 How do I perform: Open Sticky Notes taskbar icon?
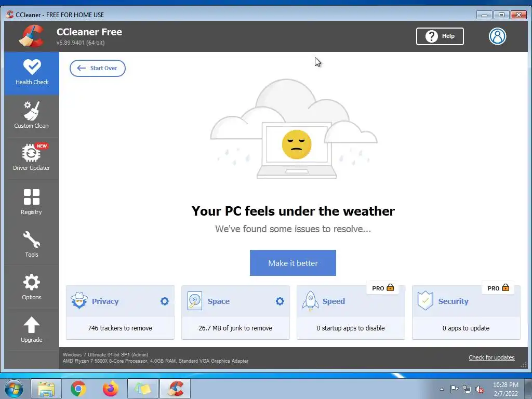[143, 389]
